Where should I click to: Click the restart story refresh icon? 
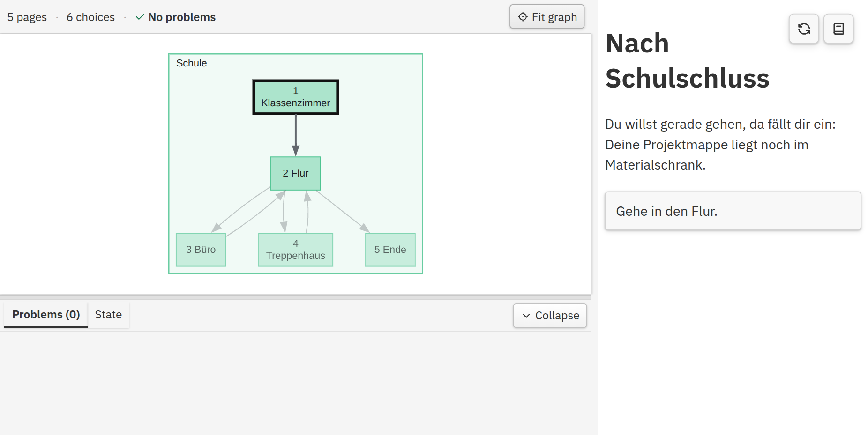(x=804, y=29)
